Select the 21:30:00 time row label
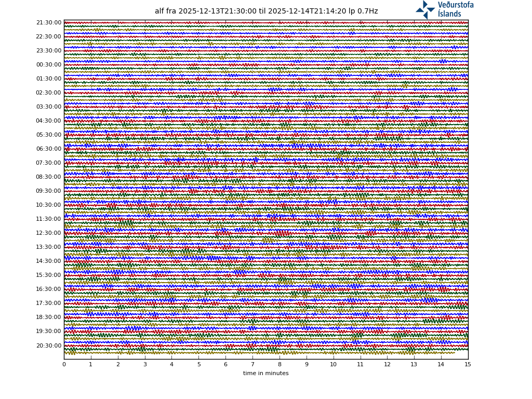The height and width of the screenshot is (399, 532). [x=48, y=23]
